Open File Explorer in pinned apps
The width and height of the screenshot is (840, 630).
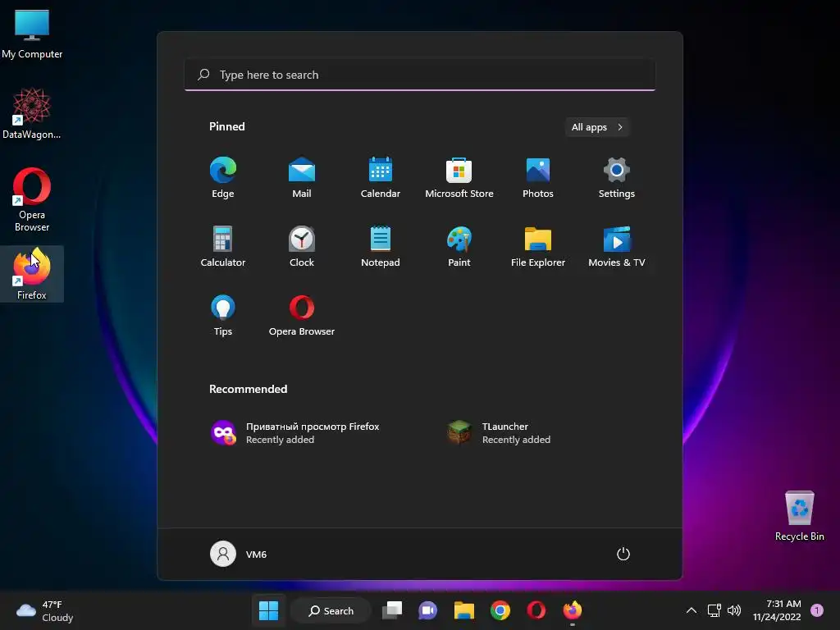click(538, 246)
